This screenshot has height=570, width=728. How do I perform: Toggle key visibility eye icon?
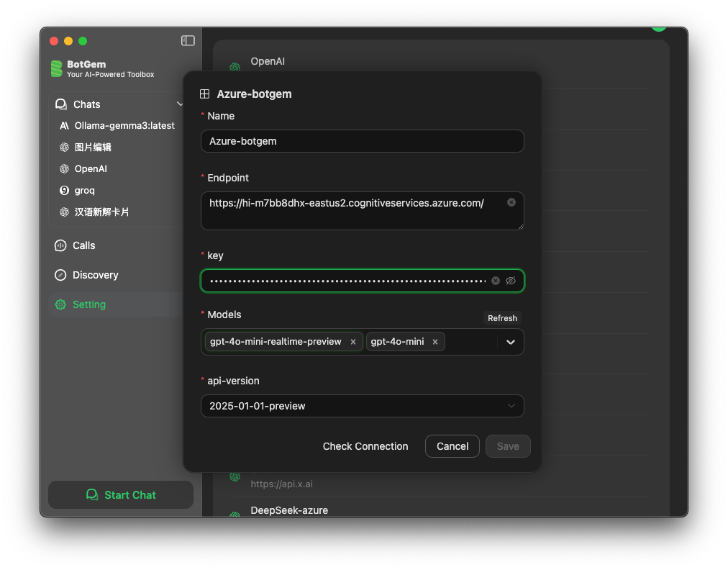[x=511, y=281]
